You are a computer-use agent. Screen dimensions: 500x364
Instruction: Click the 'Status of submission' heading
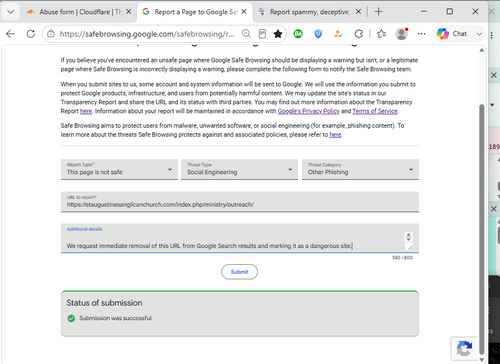[x=104, y=303]
